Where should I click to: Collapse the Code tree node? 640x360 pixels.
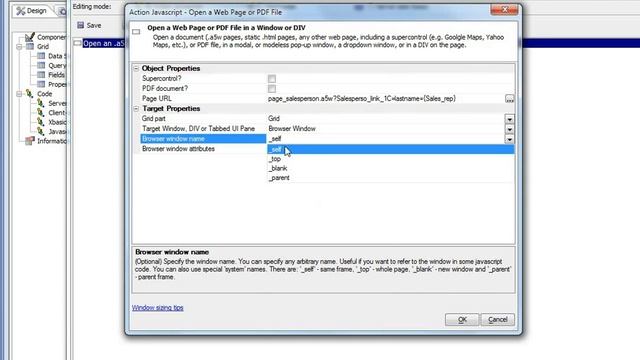click(19, 94)
